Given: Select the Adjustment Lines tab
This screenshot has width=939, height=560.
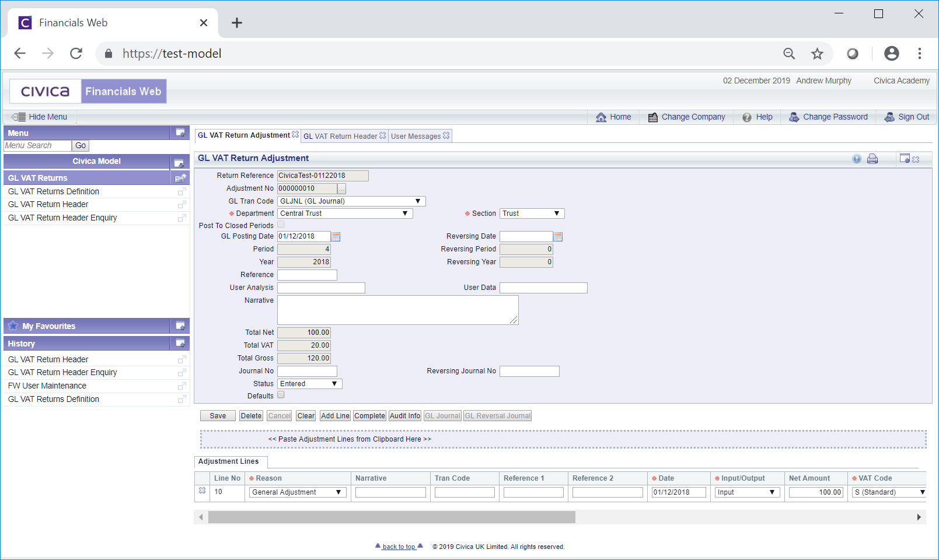Looking at the screenshot, I should point(229,461).
